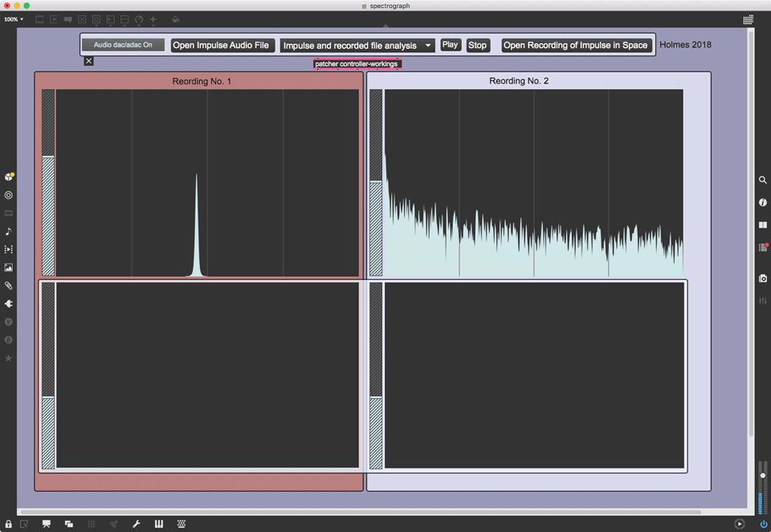Open the Audio files note icon
The height and width of the screenshot is (532, 771).
(x=8, y=231)
